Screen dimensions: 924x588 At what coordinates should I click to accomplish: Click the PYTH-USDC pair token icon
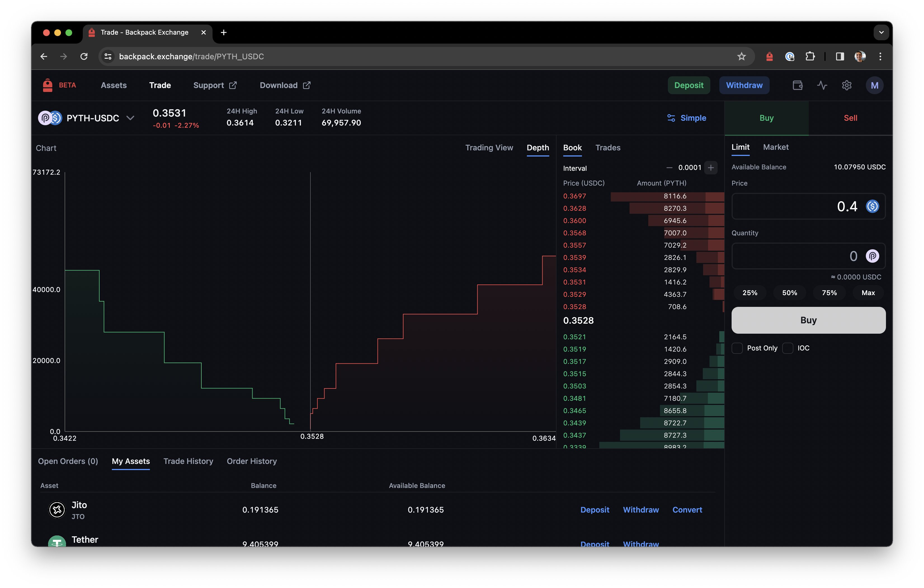point(50,118)
